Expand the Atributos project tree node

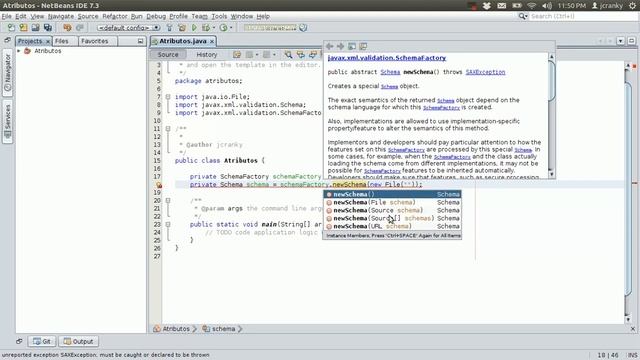point(19,51)
